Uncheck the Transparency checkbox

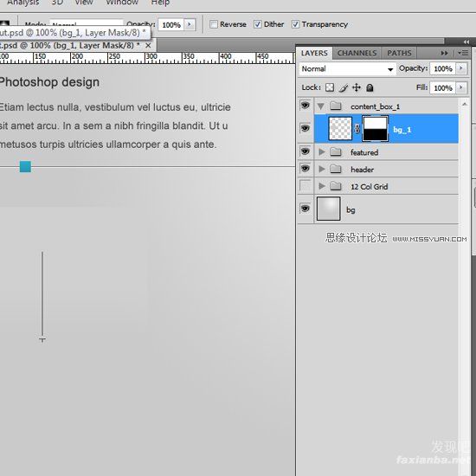click(x=295, y=24)
